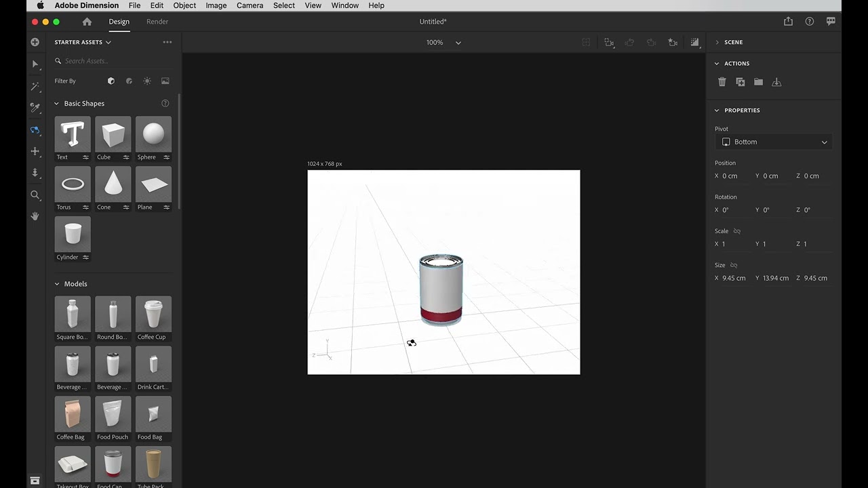
Task: Select the Zoom magnifier tool
Action: pyautogui.click(x=35, y=195)
